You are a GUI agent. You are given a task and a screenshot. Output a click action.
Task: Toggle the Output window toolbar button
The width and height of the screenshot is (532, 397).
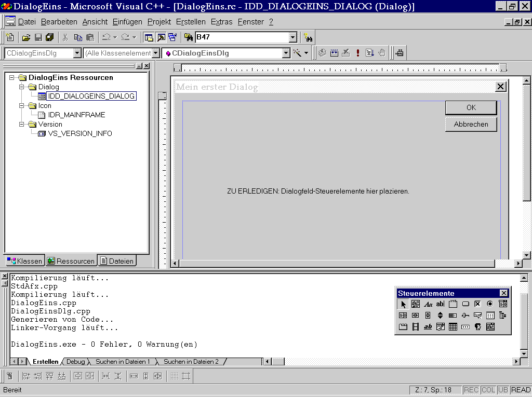[x=161, y=37]
